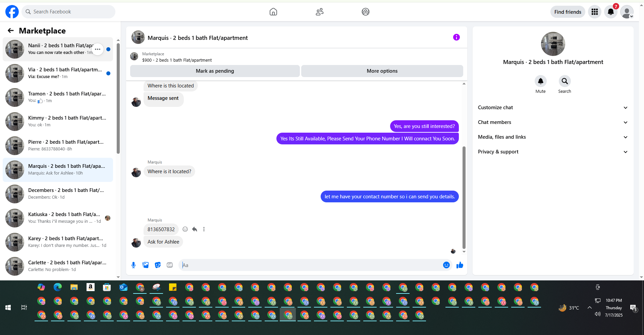This screenshot has width=644, height=335.
Task: Go back using the Marketplace arrow
Action: coord(11,31)
